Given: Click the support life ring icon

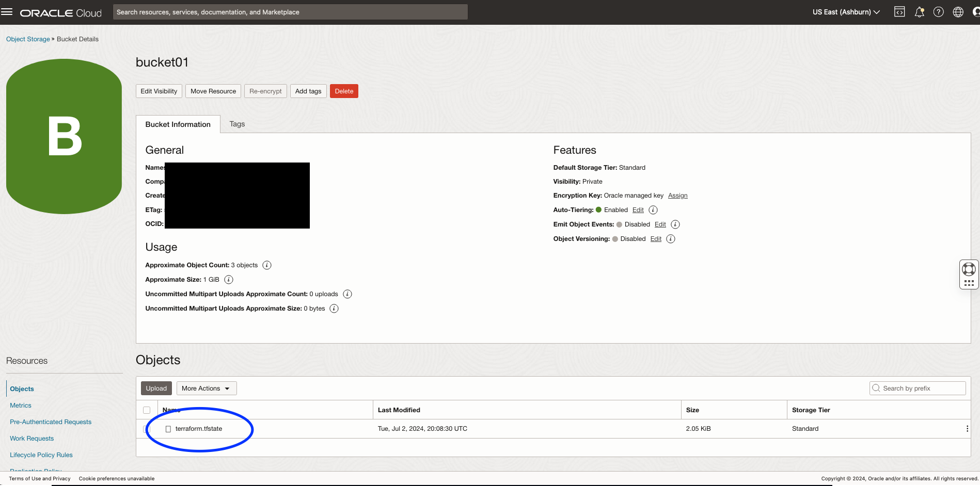Looking at the screenshot, I should point(968,268).
